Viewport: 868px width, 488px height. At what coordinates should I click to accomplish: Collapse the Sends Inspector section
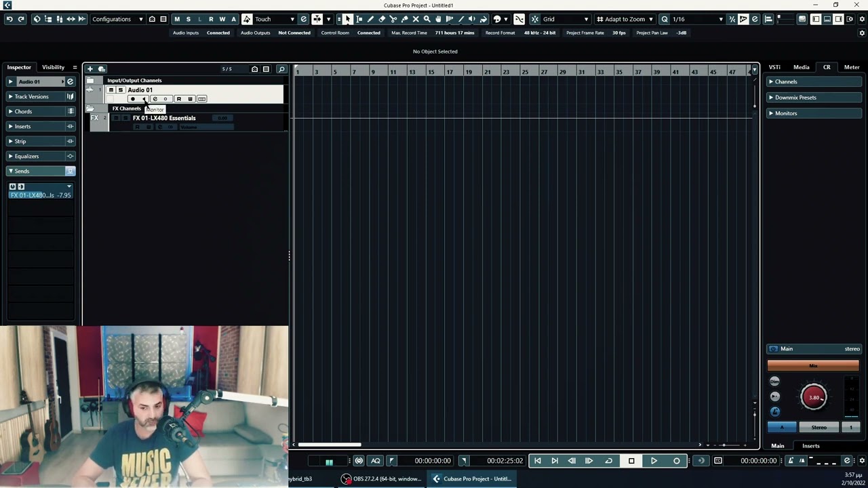36,171
